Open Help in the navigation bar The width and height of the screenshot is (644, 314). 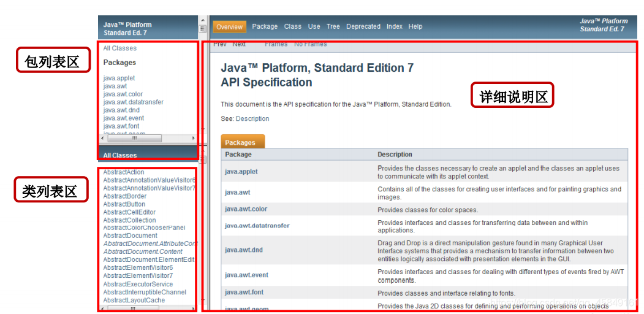pos(415,26)
